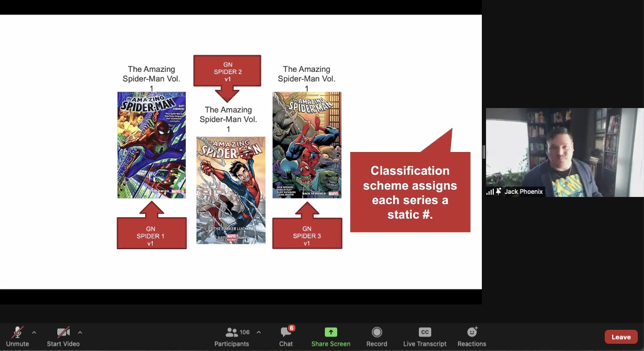Click the participant count 106
Image resolution: width=644 pixels, height=351 pixels.
tap(245, 332)
